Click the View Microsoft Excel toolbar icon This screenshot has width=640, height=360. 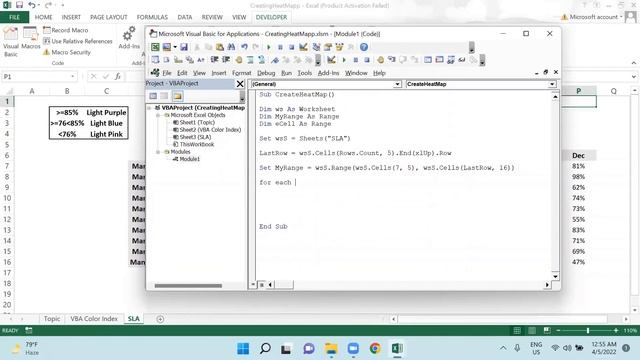(155, 47)
